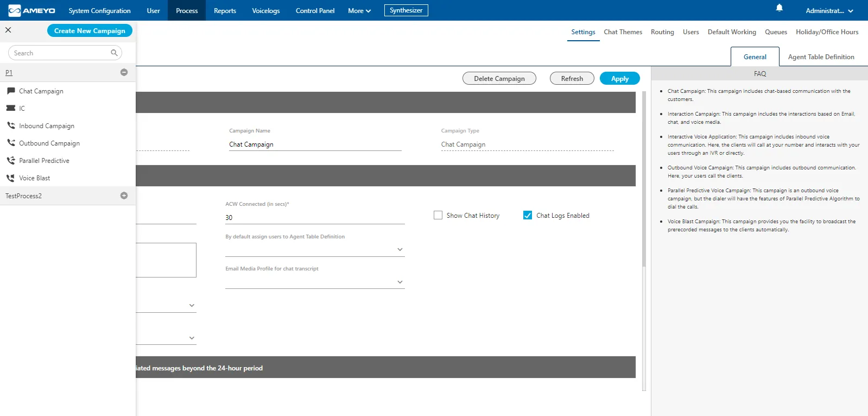Open Control Panel menu

coord(315,10)
